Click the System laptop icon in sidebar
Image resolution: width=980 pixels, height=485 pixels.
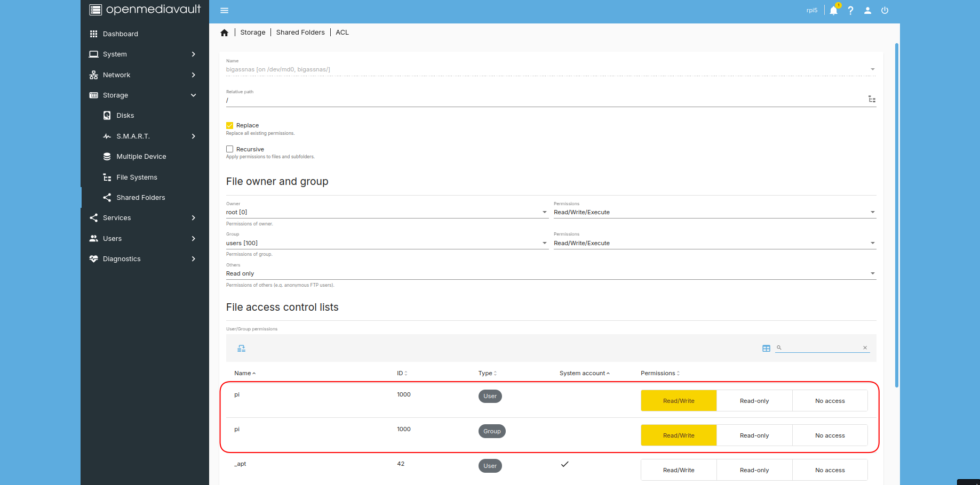point(94,54)
